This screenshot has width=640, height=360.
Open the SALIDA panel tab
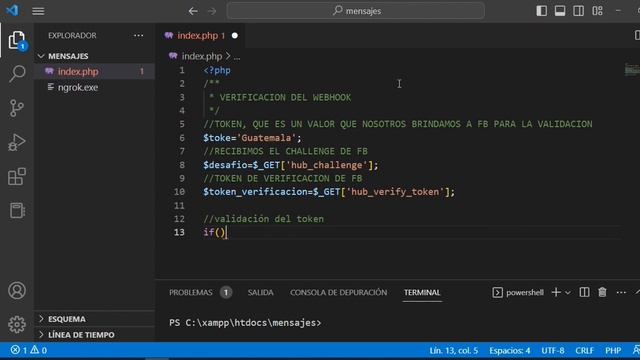tap(260, 292)
